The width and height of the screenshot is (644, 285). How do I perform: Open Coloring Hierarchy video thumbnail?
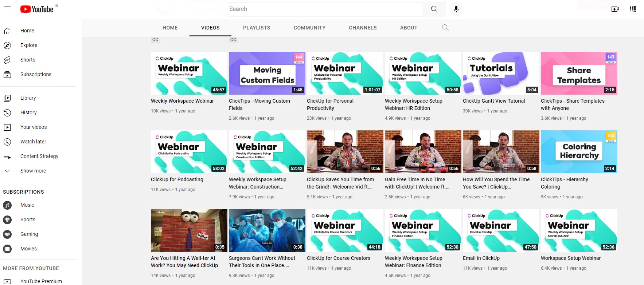pos(579,152)
